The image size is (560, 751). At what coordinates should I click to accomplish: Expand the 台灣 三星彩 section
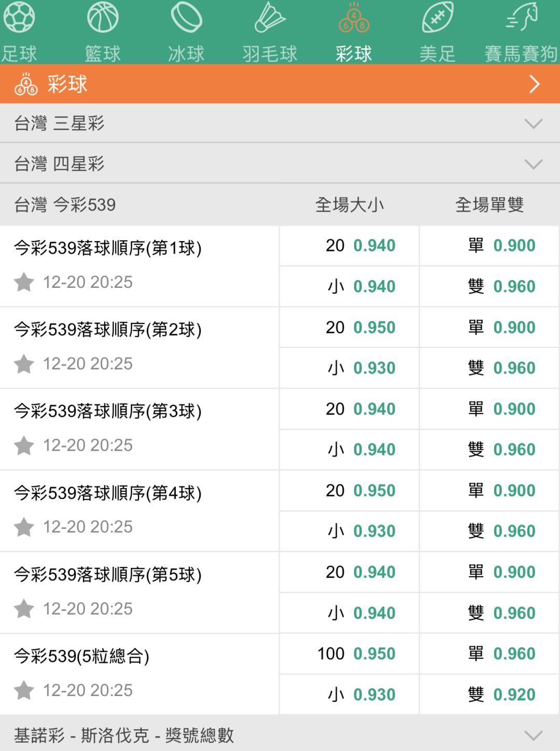533,123
